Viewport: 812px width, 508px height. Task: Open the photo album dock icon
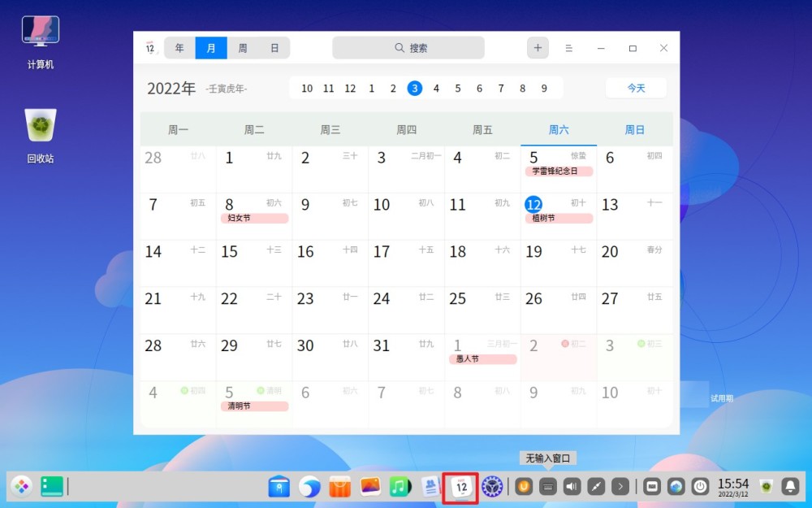point(369,486)
